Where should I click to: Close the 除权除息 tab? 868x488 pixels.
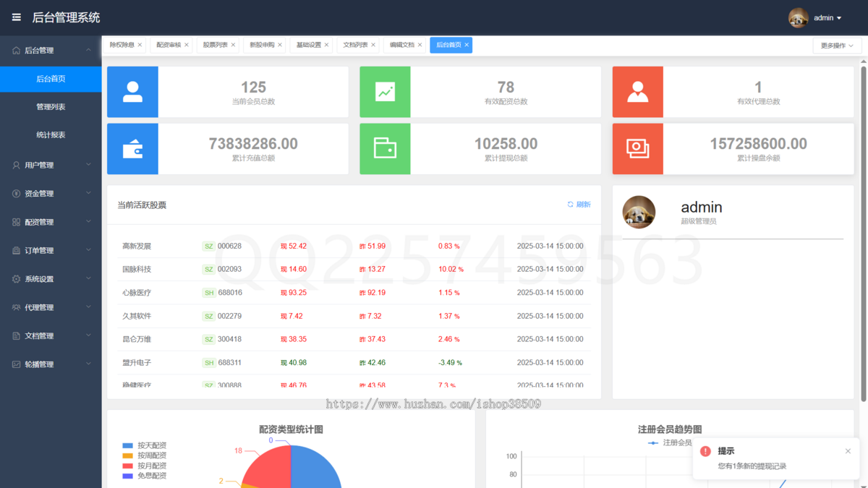(140, 45)
